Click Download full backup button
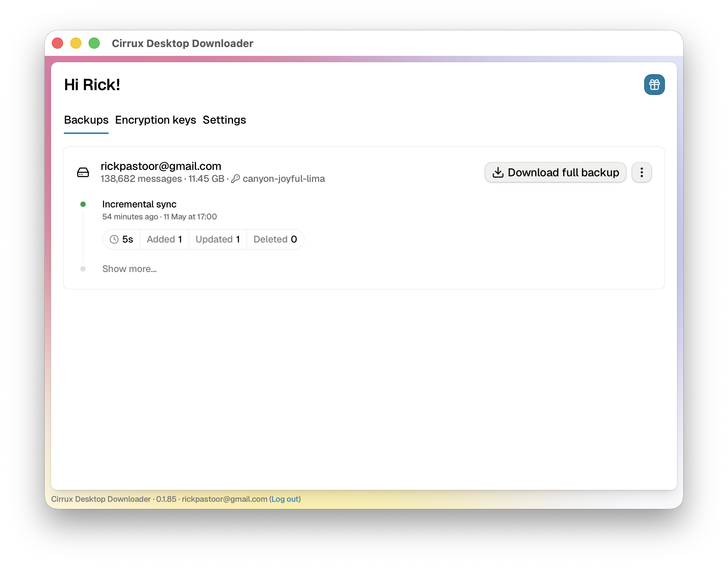The height and width of the screenshot is (568, 728). click(x=555, y=172)
